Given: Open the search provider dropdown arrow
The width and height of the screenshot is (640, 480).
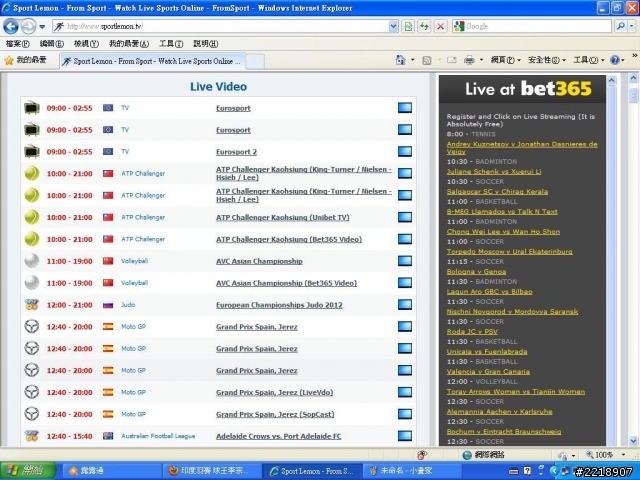Looking at the screenshot, I should tap(632, 27).
